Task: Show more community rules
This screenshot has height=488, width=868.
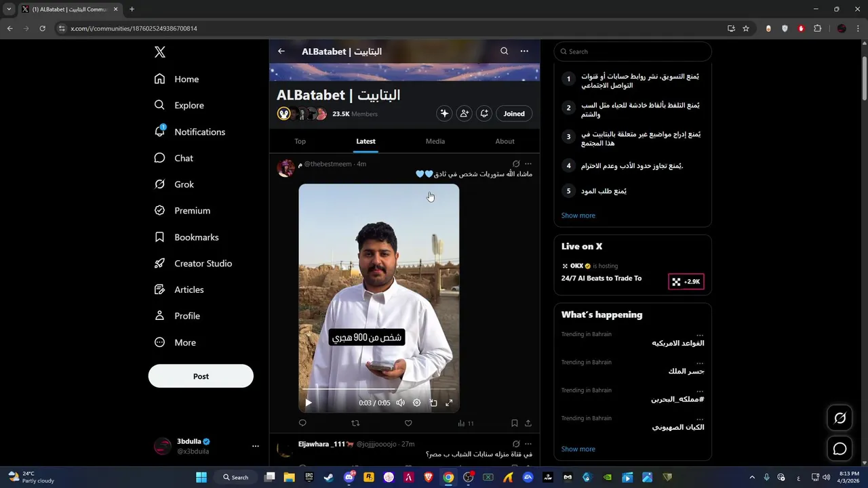Action: coord(578,216)
